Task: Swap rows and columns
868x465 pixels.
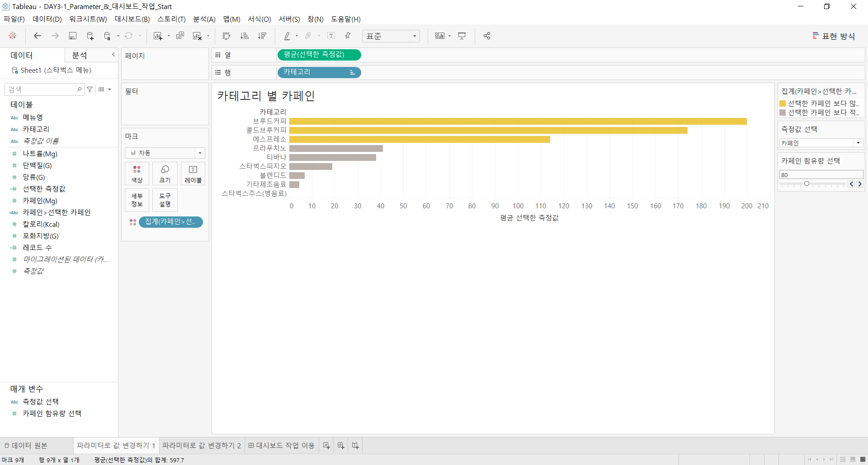Action: pyautogui.click(x=226, y=36)
